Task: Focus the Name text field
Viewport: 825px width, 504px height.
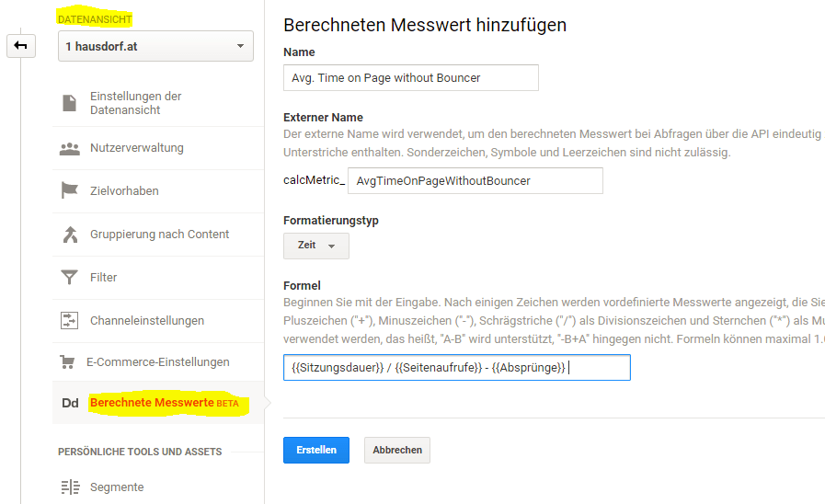Action: [410, 78]
